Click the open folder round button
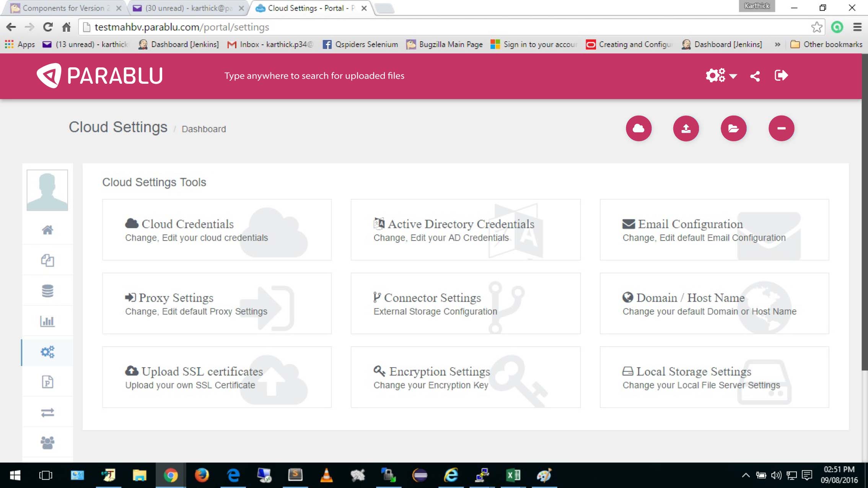Viewport: 868px width, 488px height. (733, 129)
